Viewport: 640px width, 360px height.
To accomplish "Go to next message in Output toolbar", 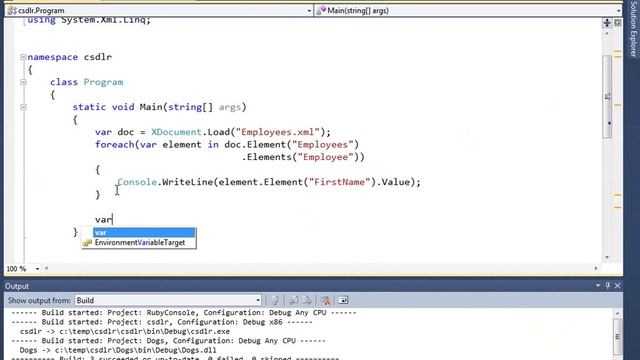I will [x=307, y=300].
